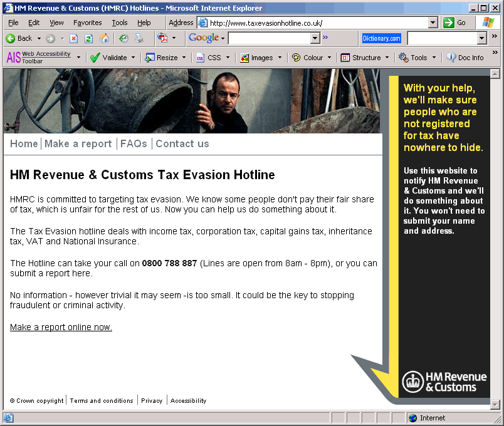Viewport: 504px width, 426px height.
Task: Go to the browser Home page icon
Action: (104, 38)
